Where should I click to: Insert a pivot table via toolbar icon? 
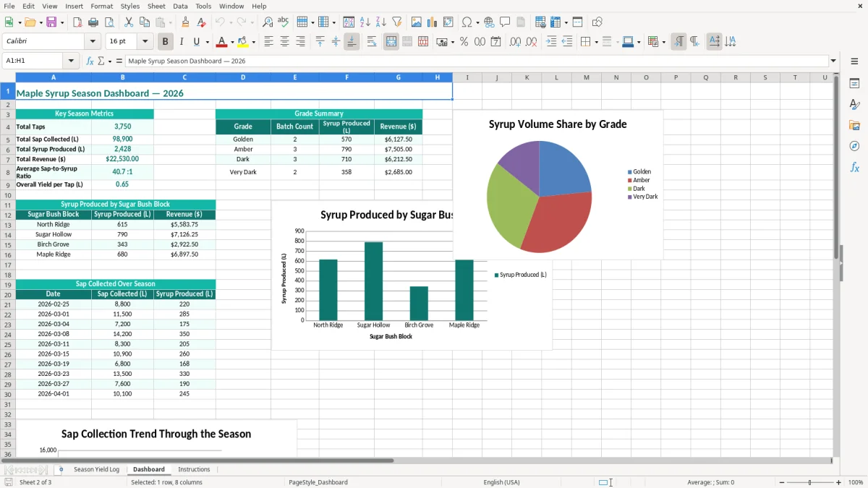448,22
